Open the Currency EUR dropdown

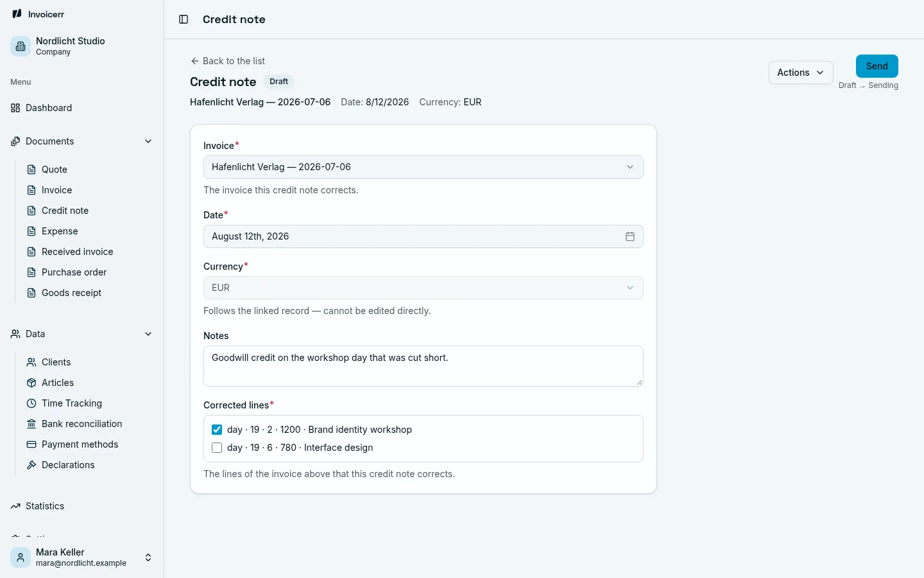tap(424, 288)
